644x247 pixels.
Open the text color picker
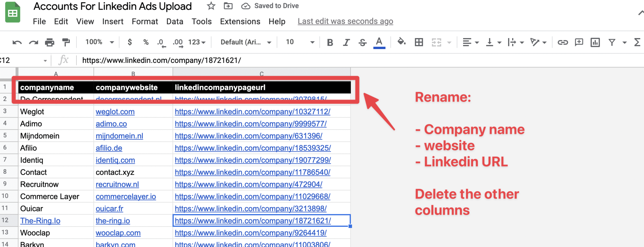coord(379,42)
